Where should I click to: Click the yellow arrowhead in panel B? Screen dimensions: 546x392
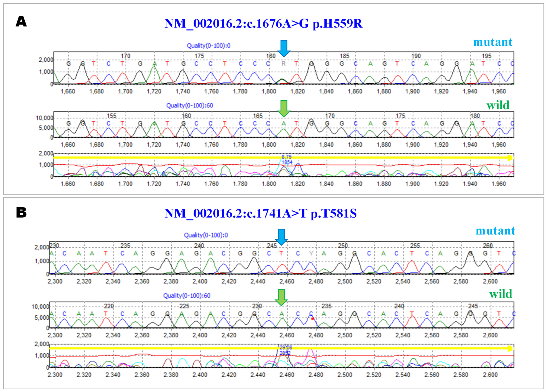(x=510, y=348)
